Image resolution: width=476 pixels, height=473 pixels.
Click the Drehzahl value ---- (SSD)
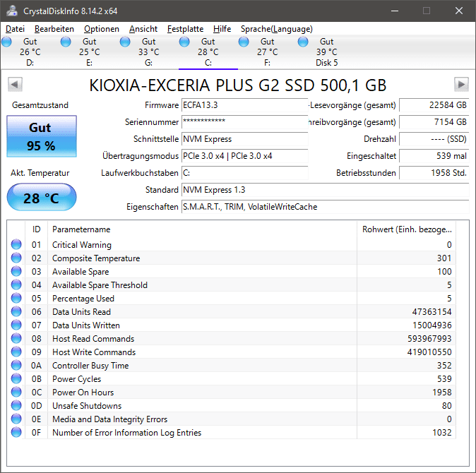[x=434, y=139]
